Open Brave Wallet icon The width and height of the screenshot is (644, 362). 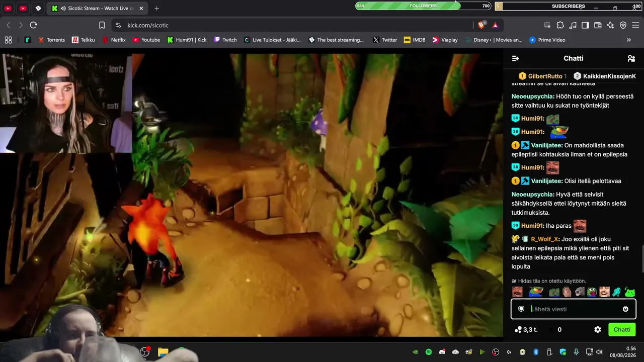pyautogui.click(x=598, y=25)
